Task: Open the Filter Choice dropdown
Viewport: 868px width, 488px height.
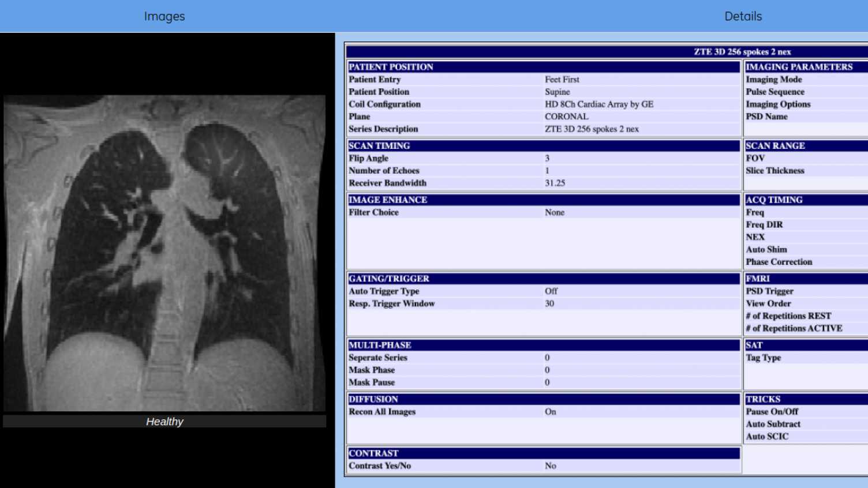Action: click(x=554, y=212)
